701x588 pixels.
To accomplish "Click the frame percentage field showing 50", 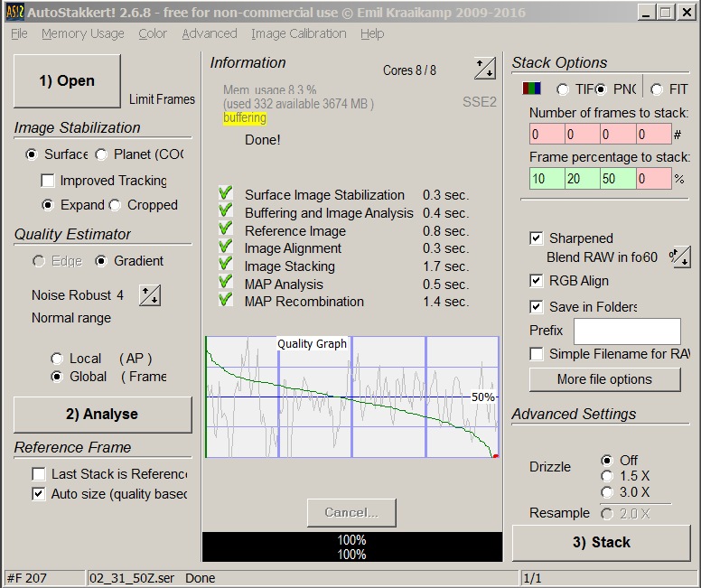I will [x=617, y=179].
